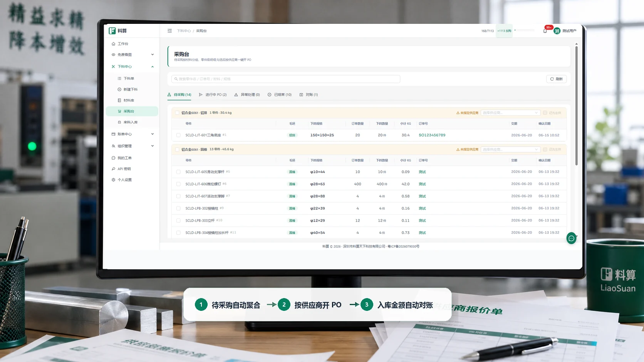Click the 粤ICP备2026079030号 footer link
The width and height of the screenshot is (644, 362).
coord(403,246)
